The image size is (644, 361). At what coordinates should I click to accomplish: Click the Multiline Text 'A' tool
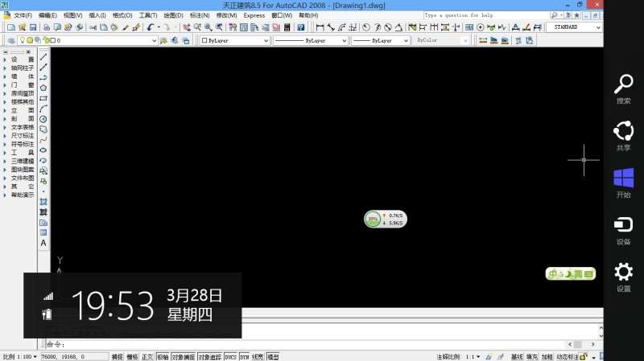pos(43,243)
